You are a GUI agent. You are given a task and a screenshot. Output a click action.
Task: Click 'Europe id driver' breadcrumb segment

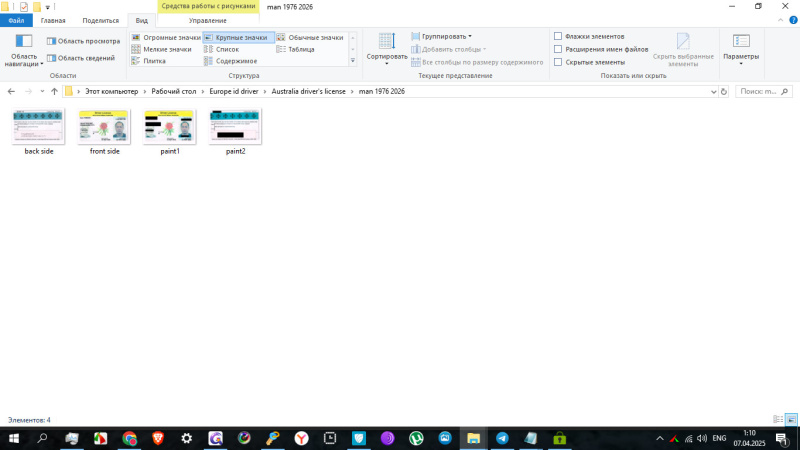(233, 91)
